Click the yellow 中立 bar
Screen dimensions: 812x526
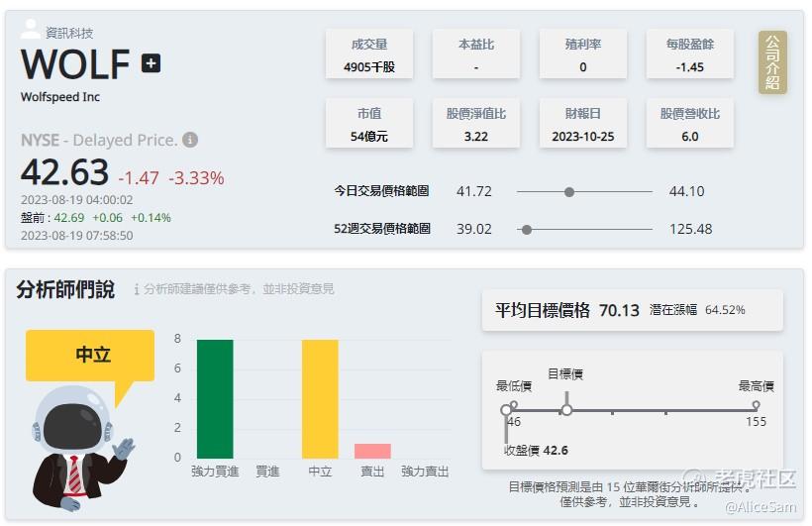320,399
